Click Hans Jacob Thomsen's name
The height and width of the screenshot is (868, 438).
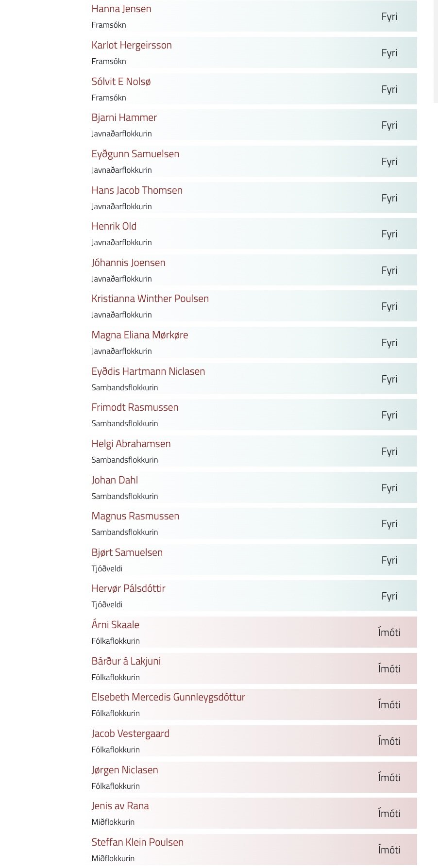[x=137, y=190]
